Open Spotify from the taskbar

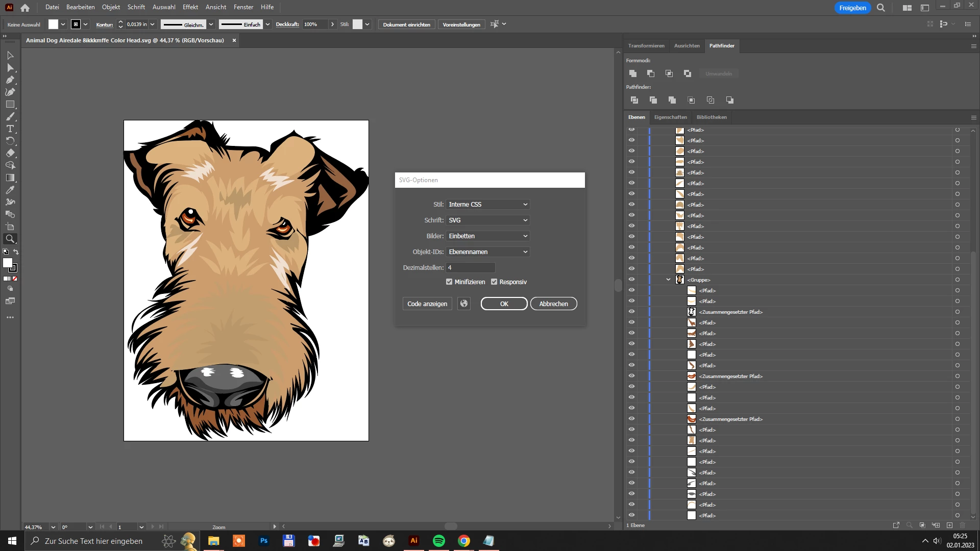pos(438,541)
